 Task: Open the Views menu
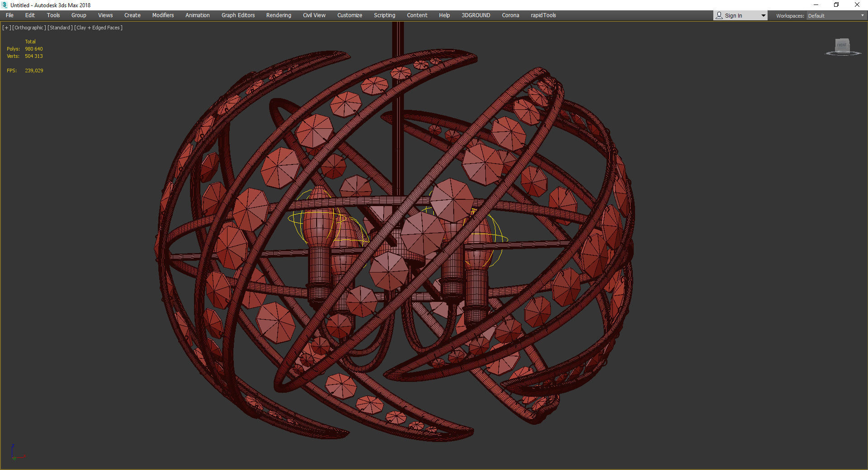(x=105, y=15)
